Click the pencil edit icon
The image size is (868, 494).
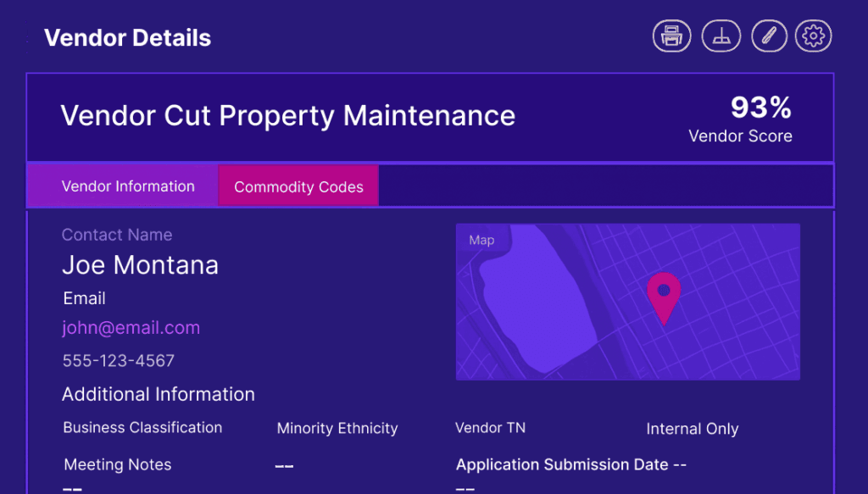(x=769, y=36)
